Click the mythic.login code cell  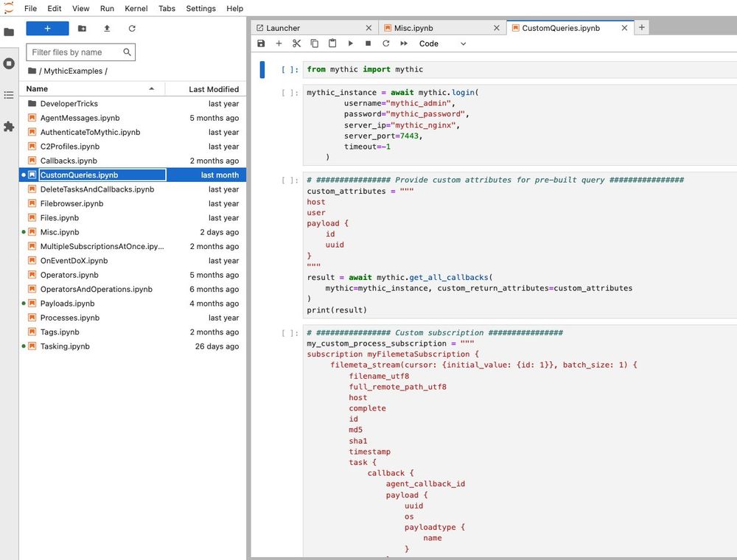coord(520,125)
